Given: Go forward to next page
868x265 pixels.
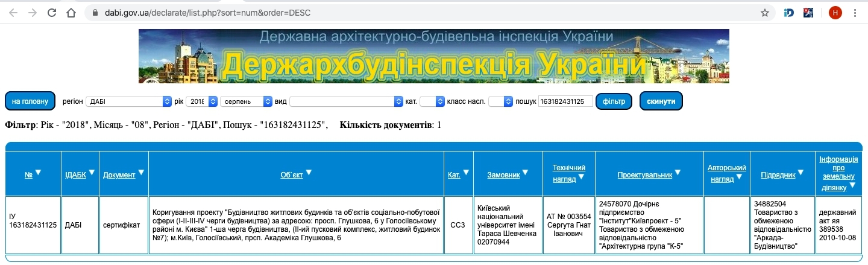Looking at the screenshot, I should pos(33,12).
